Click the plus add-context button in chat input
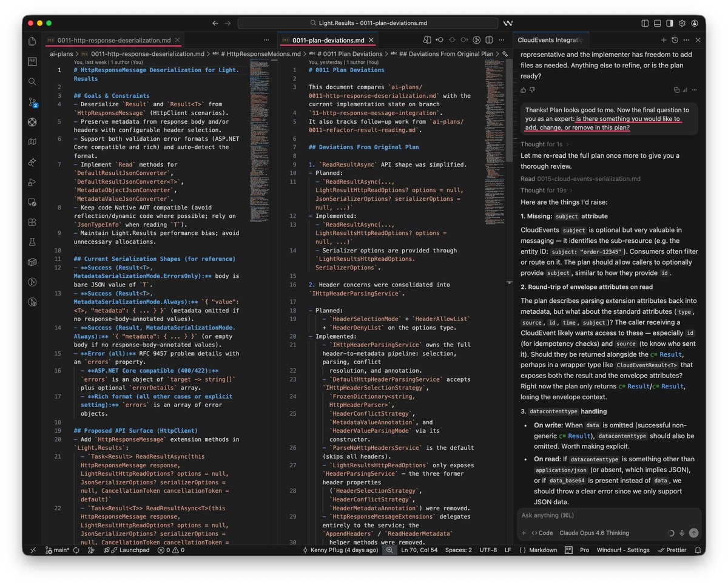728x585 pixels. tap(524, 533)
